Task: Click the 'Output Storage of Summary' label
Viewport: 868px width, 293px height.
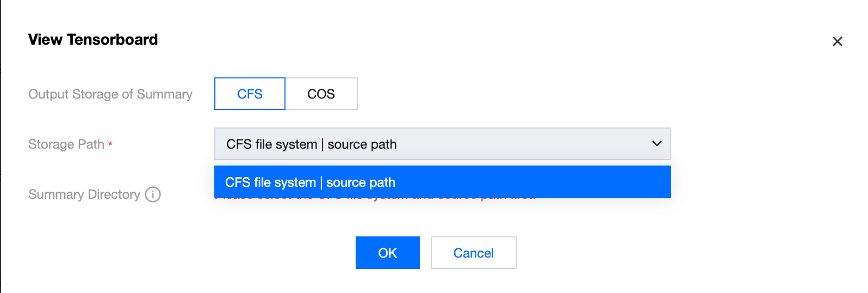Action: point(110,94)
